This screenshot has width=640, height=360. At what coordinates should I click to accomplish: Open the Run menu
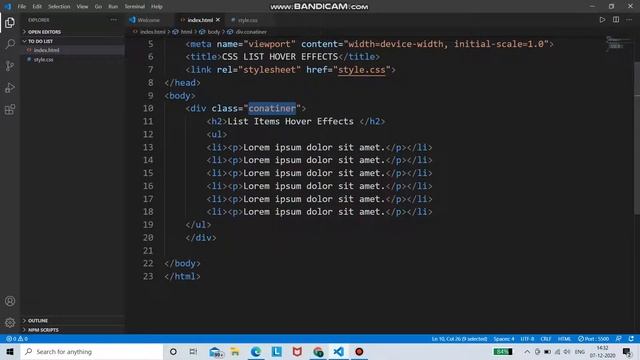113,6
